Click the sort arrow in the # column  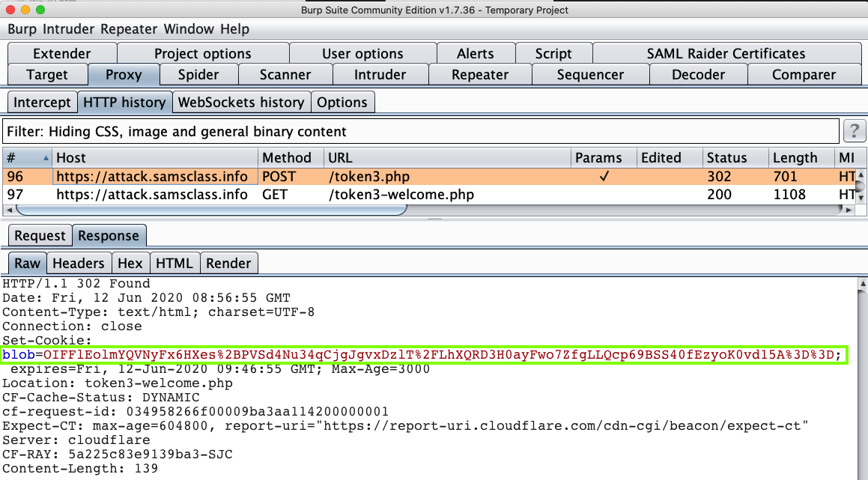[46, 158]
